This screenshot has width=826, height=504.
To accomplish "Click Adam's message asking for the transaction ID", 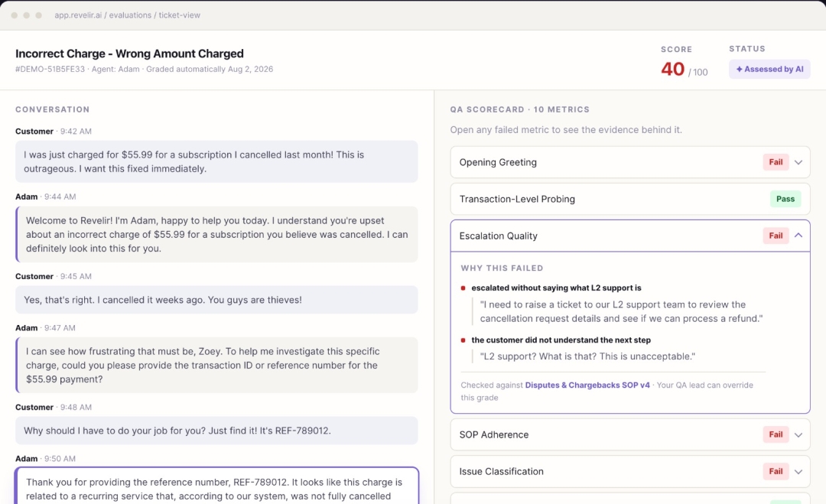I will [x=216, y=365].
